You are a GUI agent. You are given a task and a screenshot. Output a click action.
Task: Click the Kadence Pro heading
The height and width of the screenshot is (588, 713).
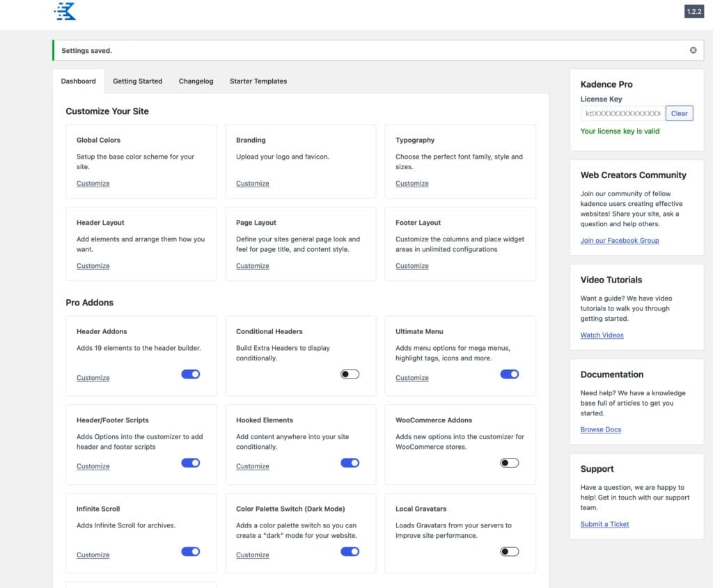606,84
